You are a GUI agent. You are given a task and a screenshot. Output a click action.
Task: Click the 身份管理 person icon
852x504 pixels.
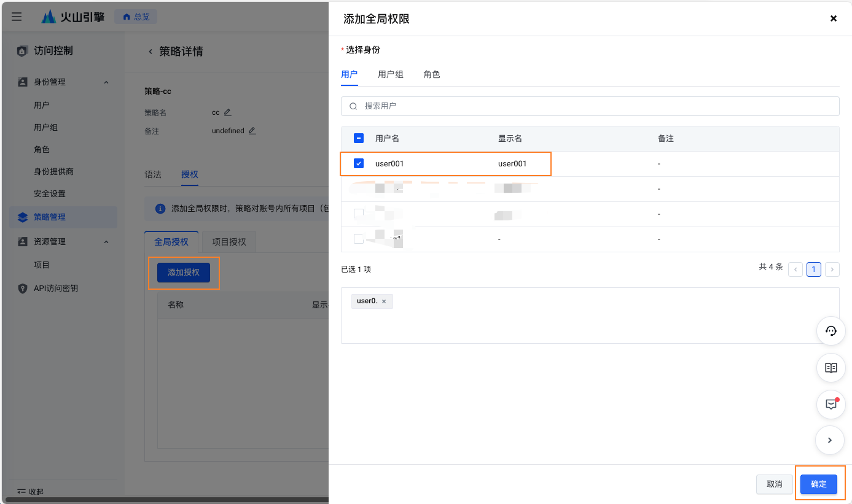coord(23,82)
